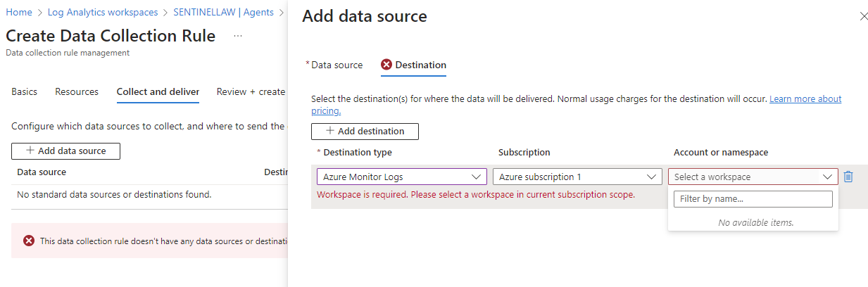Click the Add data source button
Image resolution: width=868 pixels, height=287 pixels.
click(x=65, y=151)
